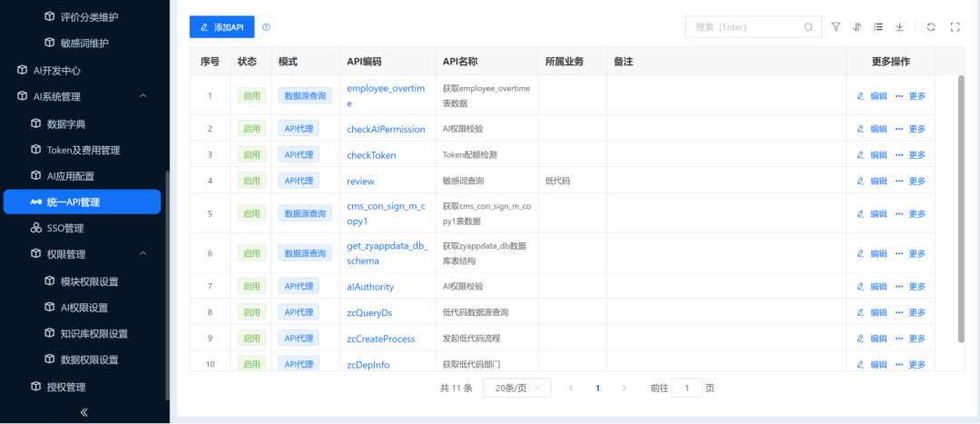Image resolution: width=980 pixels, height=424 pixels.
Task: Open the get_zyappdata_db_schema API link
Action: tap(387, 253)
